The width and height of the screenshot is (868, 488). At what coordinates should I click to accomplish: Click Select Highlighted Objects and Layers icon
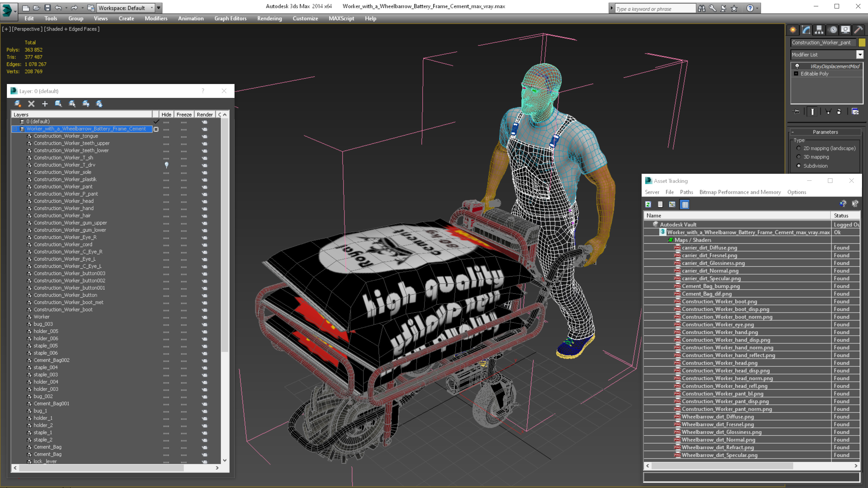[x=58, y=104]
